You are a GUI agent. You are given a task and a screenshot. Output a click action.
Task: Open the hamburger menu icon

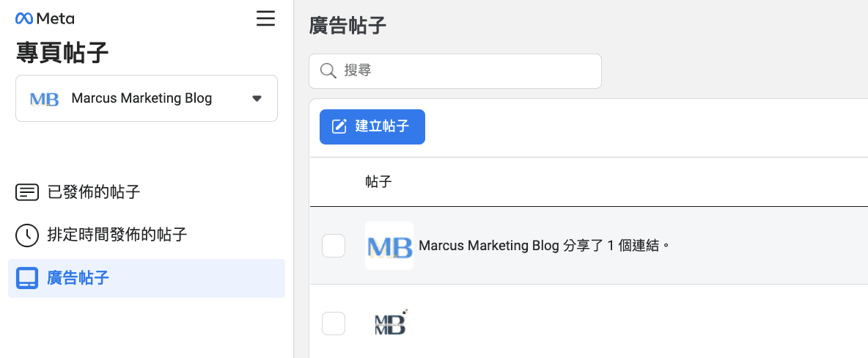(265, 18)
